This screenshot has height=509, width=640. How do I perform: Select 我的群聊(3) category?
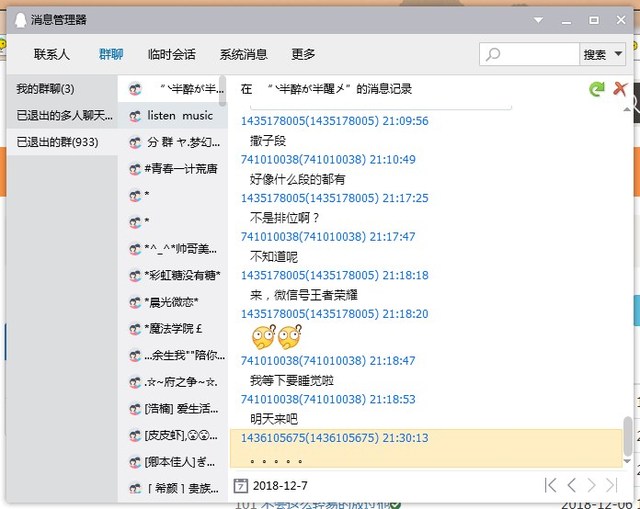tap(45, 89)
